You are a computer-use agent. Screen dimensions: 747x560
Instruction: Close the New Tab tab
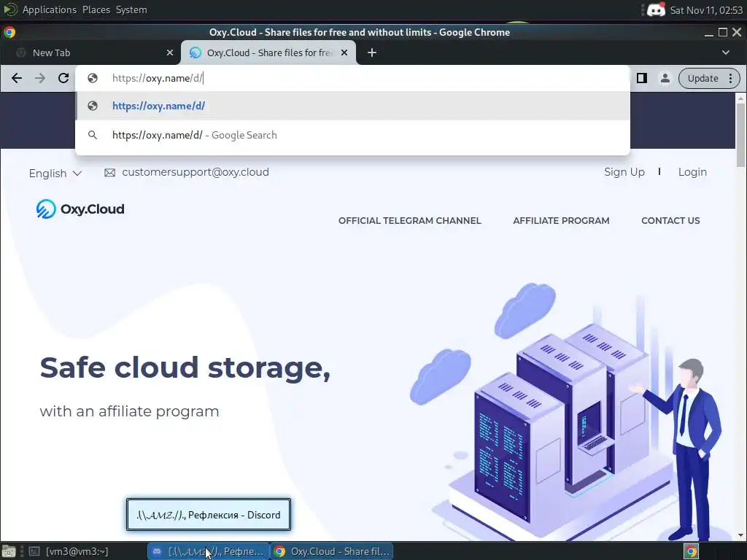coord(169,52)
